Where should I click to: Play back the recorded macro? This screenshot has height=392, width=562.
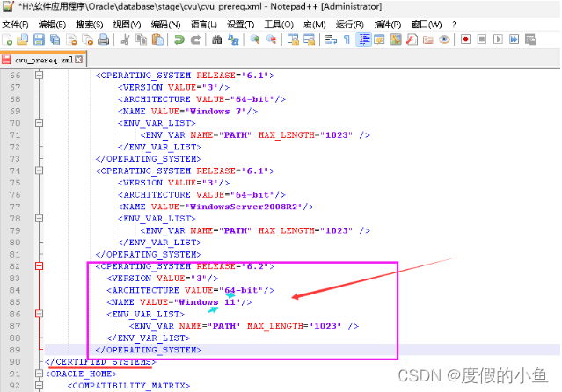498,40
